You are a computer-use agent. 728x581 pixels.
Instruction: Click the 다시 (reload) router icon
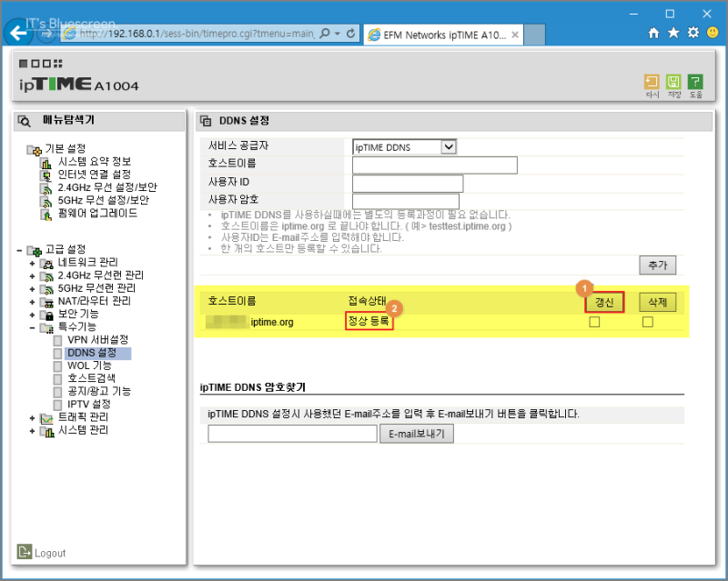coord(652,82)
